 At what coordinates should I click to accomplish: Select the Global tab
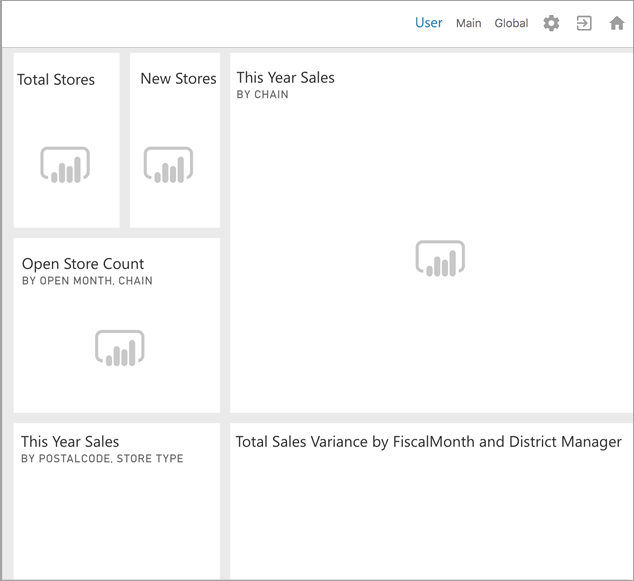511,23
